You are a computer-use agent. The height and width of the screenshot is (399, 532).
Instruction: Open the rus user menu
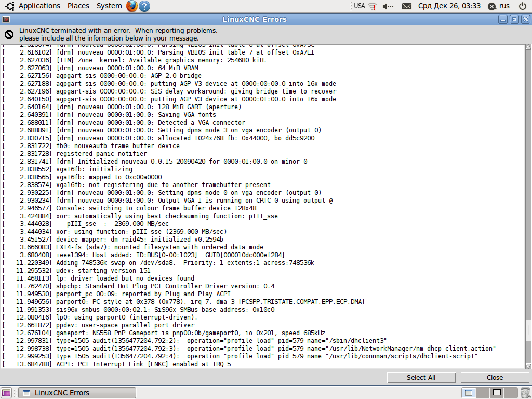(499, 6)
